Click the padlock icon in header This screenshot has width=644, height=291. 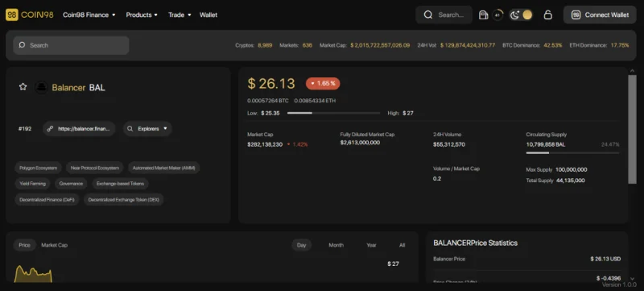547,15
